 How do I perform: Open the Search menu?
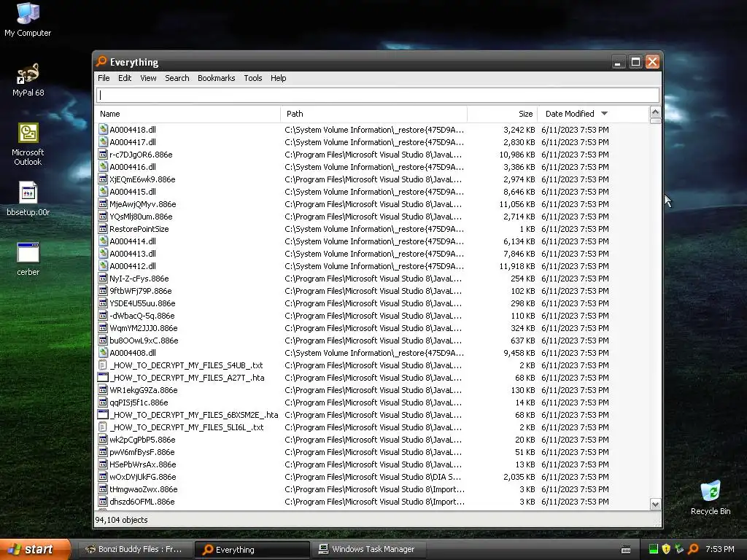pos(177,78)
